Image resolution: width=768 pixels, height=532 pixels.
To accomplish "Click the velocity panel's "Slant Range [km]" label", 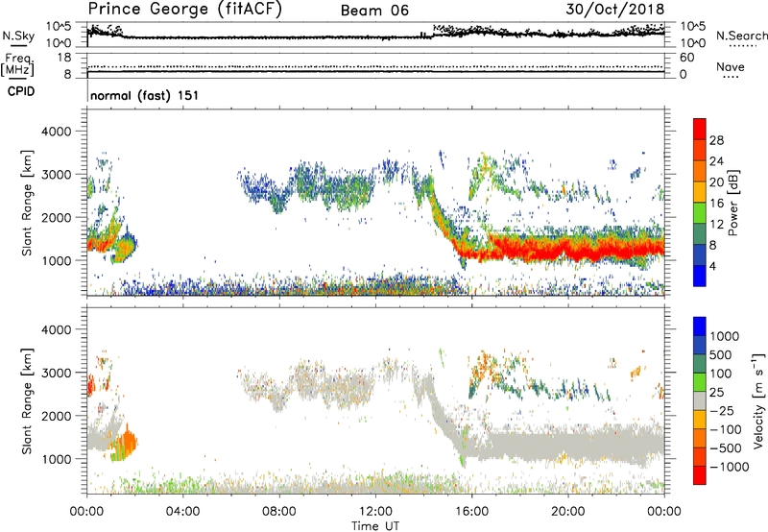I will [27, 401].
